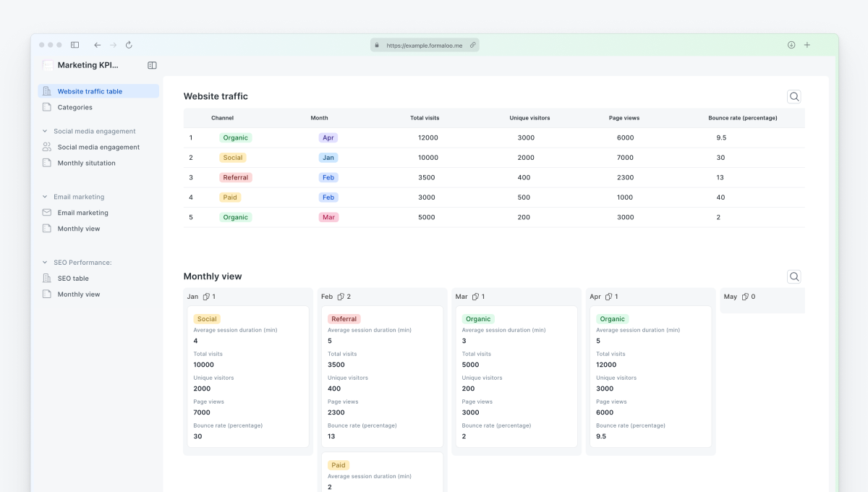
Task: Click the Organic tag in row 1
Action: pos(236,137)
